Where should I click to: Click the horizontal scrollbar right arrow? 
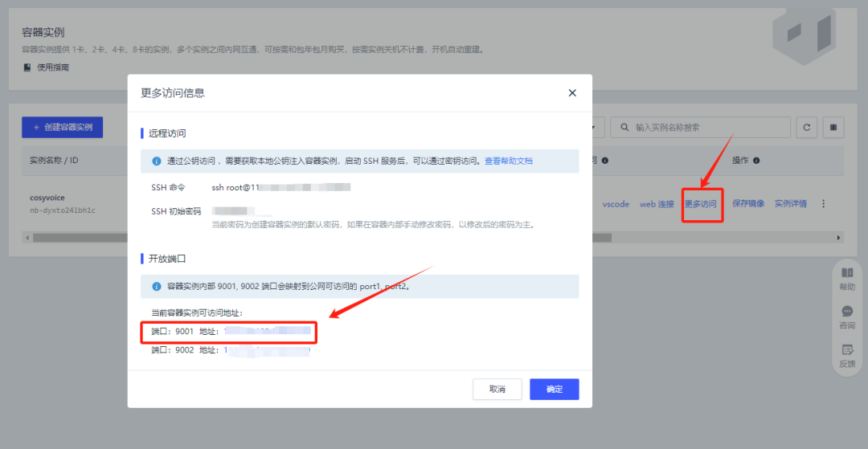[840, 237]
